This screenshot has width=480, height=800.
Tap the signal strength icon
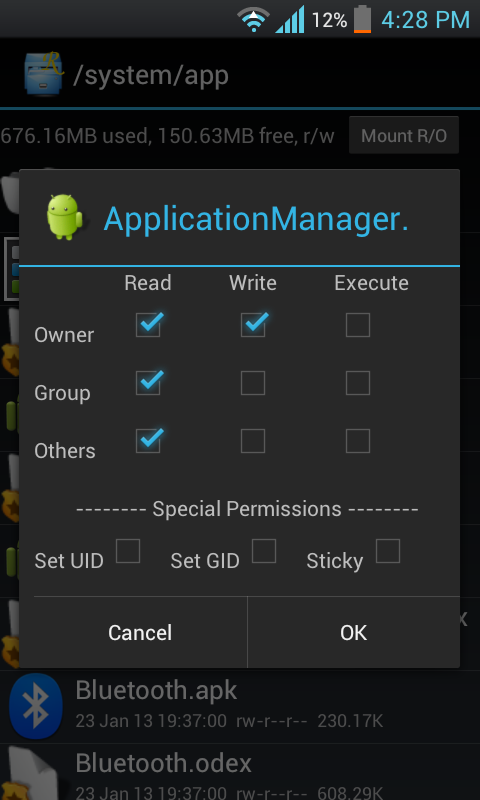tap(290, 20)
